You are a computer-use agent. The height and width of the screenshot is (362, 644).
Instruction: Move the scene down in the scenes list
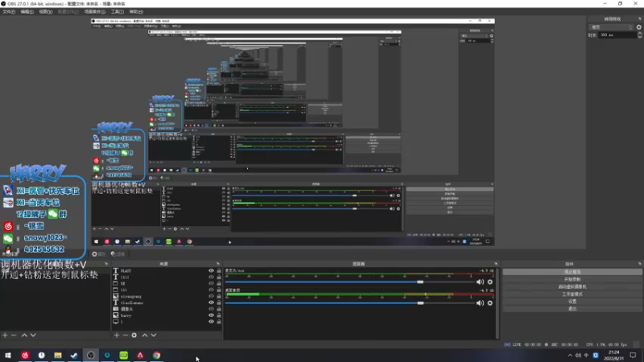pos(33,335)
